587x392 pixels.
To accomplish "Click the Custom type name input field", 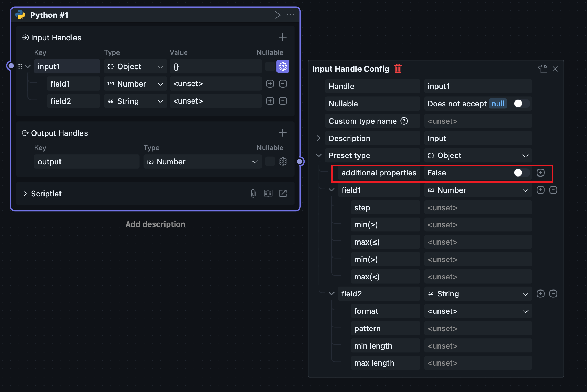I will pos(478,121).
